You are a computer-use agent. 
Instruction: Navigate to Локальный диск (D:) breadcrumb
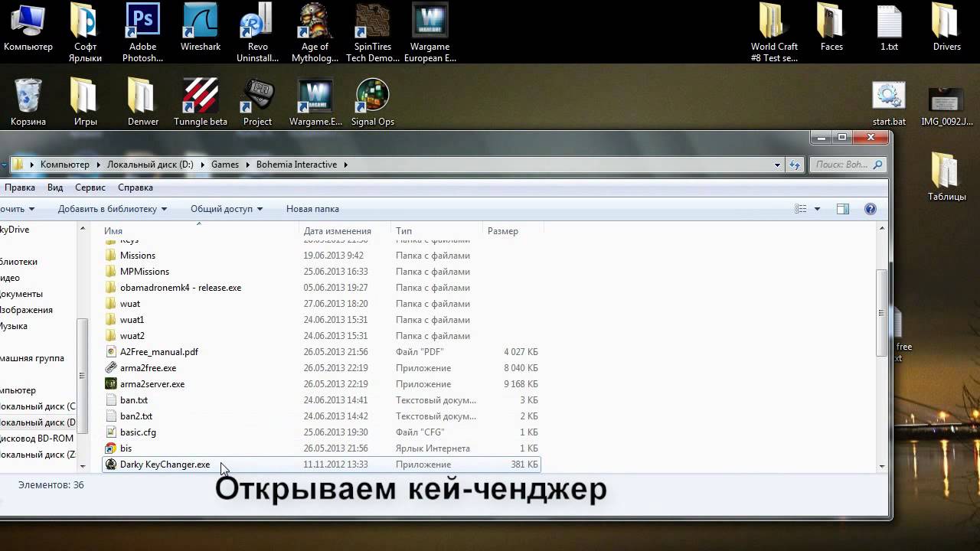coord(151,165)
